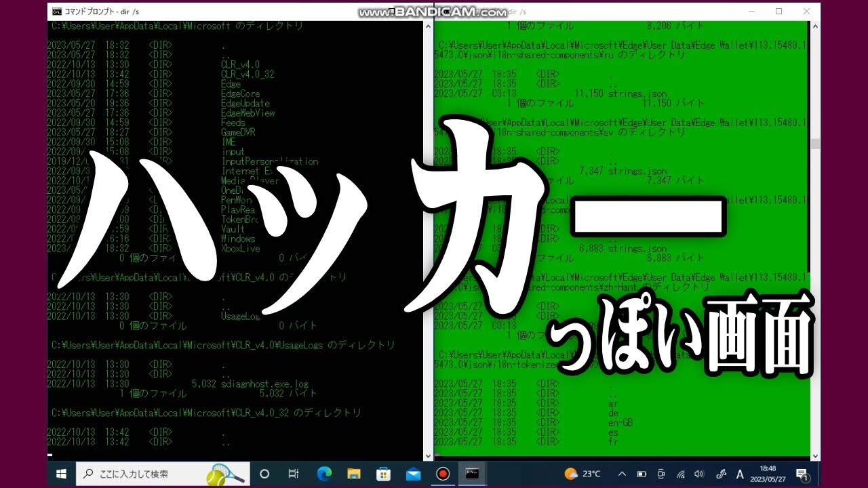Screen dimensions: 868x488
Task: Open File Explorer from the taskbar
Action: coord(353,474)
